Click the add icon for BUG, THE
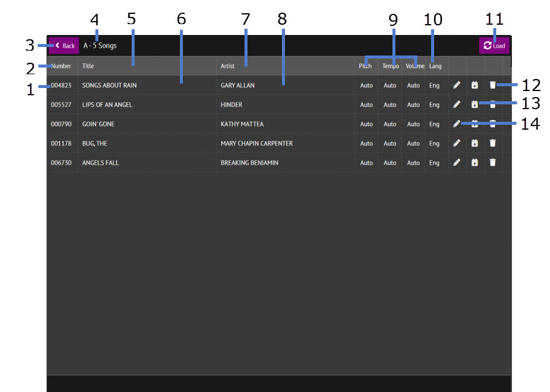Screen dimensions: 550x392 [475, 144]
